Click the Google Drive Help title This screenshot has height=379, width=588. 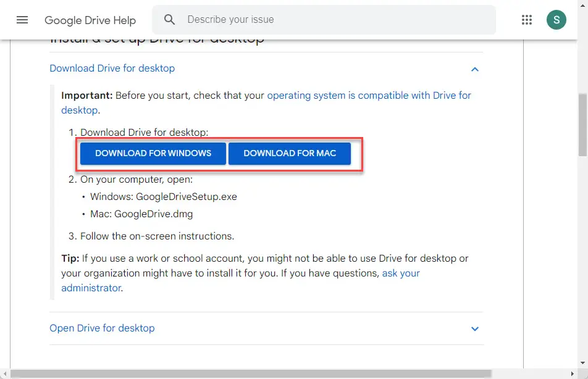coord(90,20)
